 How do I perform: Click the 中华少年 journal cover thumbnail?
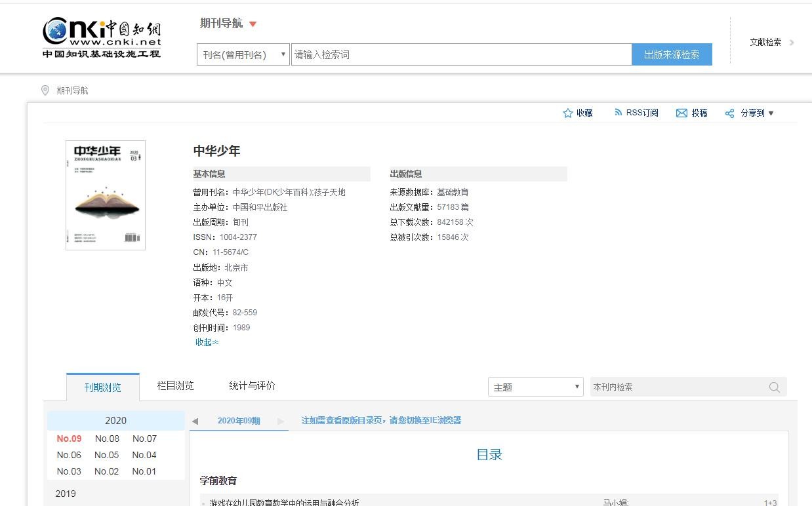(106, 195)
